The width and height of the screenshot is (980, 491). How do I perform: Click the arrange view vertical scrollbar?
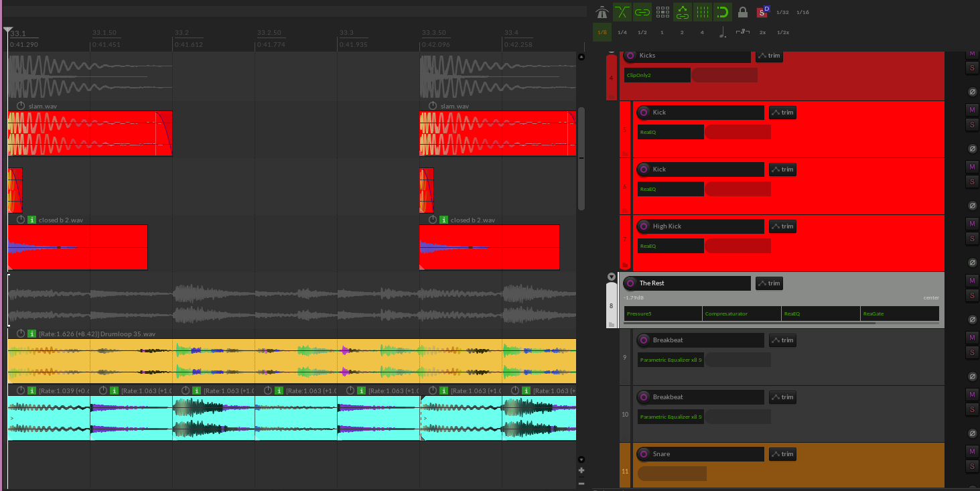(581, 159)
